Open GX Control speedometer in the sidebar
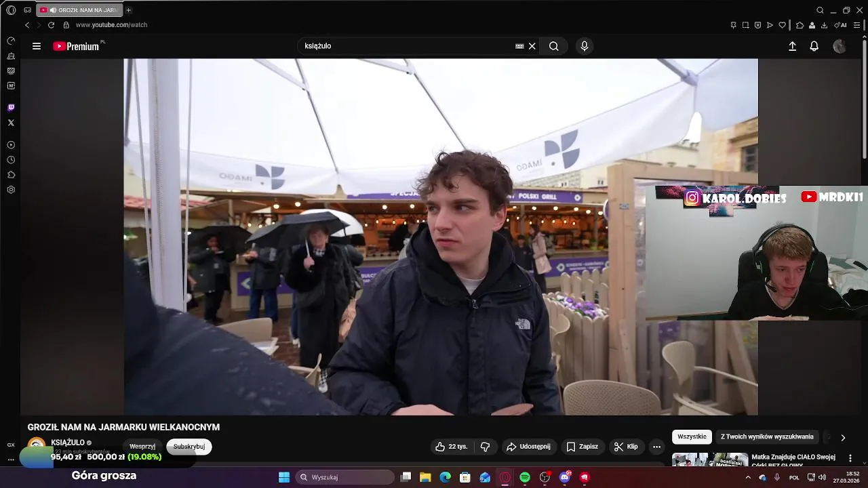Screen dimensions: 868x488 11,41
